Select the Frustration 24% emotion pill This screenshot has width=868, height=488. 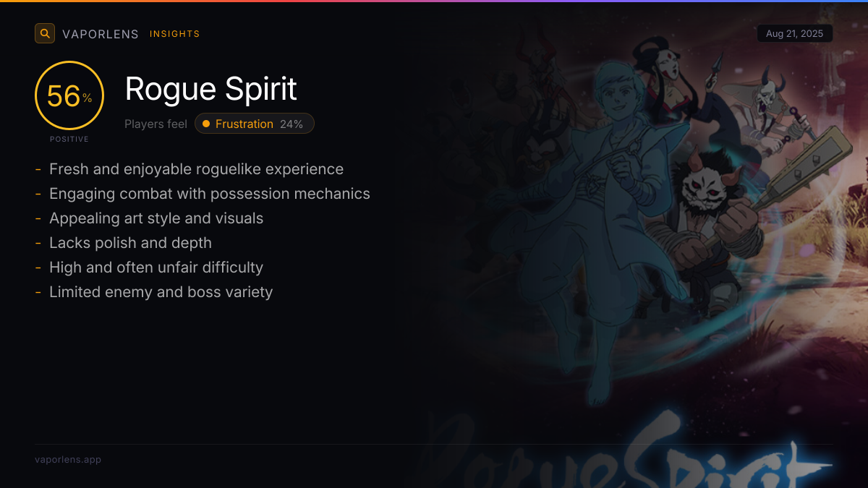(x=255, y=124)
